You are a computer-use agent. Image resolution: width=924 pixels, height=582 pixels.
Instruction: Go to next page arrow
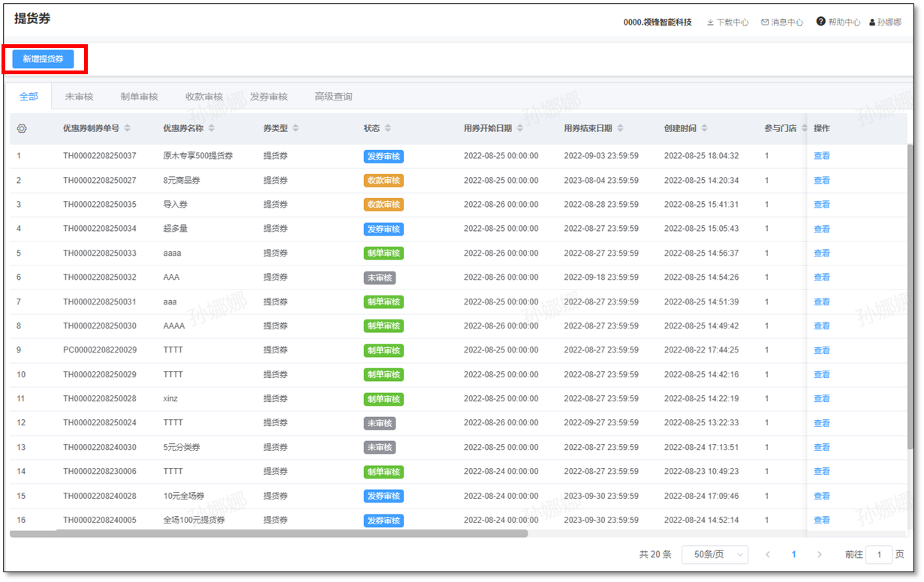coord(819,554)
